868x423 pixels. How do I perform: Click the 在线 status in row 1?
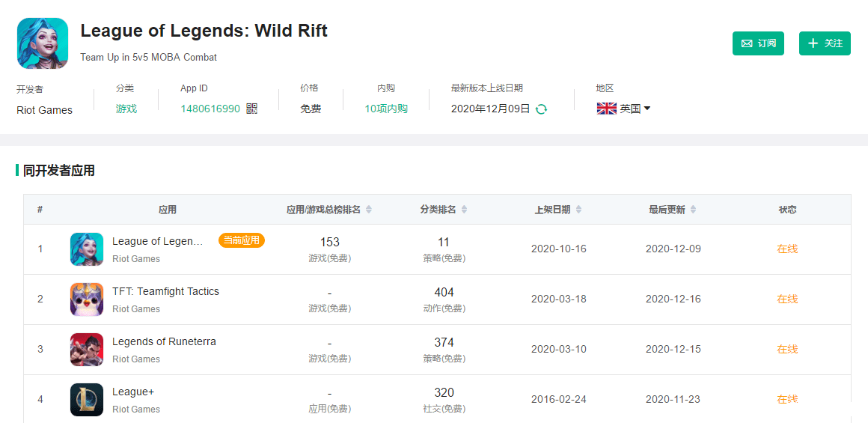[787, 249]
